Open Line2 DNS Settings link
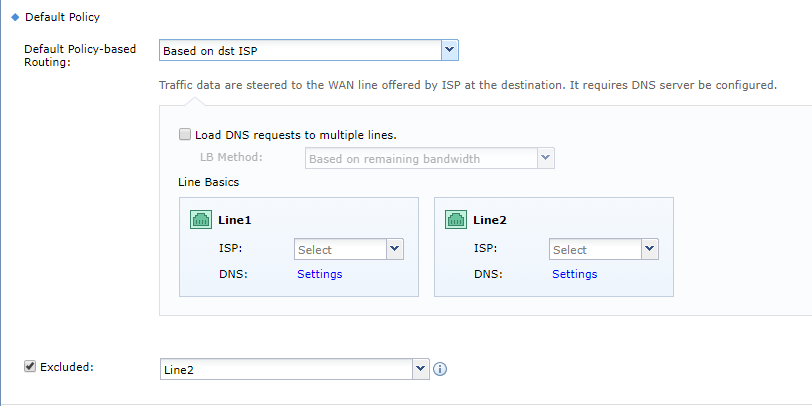 click(574, 274)
